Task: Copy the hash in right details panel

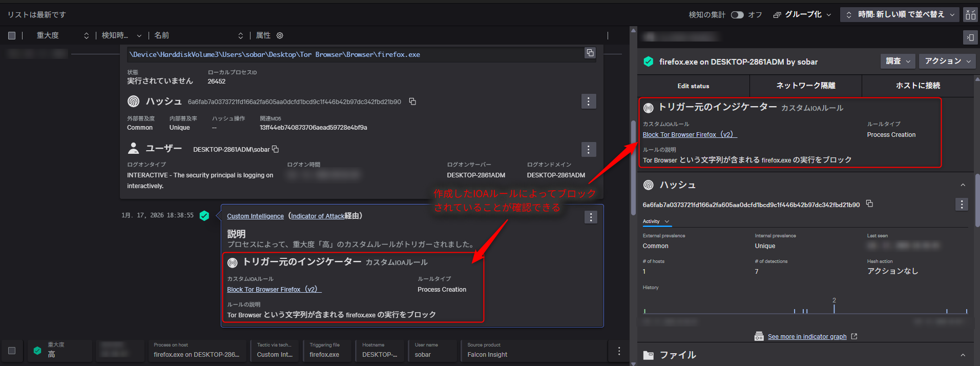Action: [869, 204]
